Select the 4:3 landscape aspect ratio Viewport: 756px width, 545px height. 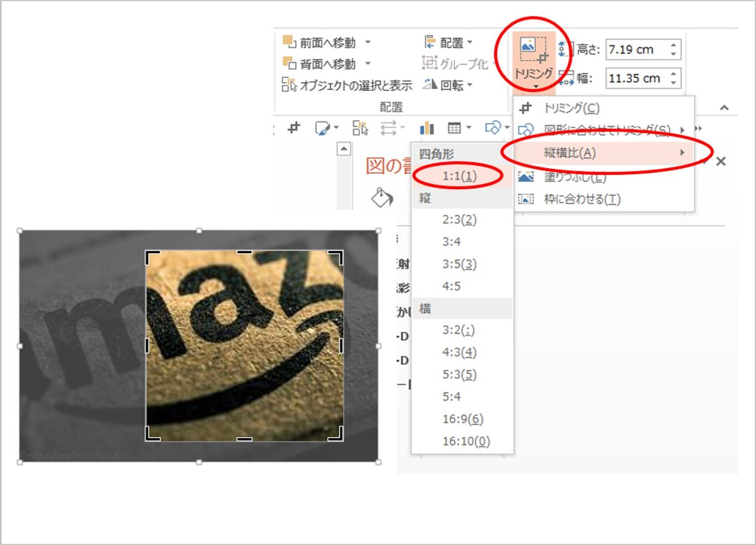pos(462,353)
